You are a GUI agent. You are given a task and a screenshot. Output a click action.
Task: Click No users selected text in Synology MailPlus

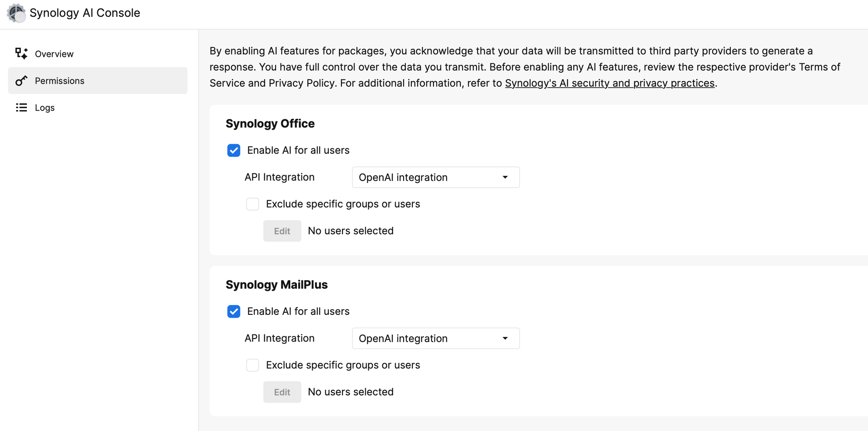click(x=351, y=392)
